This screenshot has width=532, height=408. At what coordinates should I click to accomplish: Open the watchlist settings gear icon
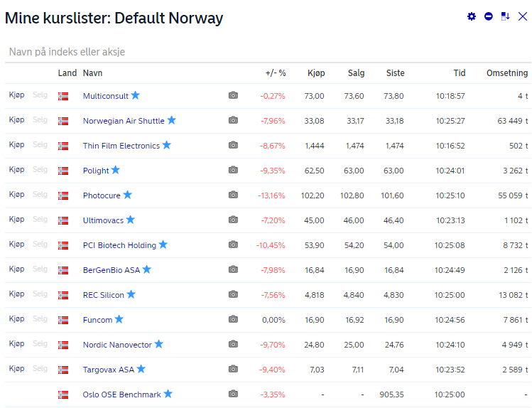(x=471, y=16)
